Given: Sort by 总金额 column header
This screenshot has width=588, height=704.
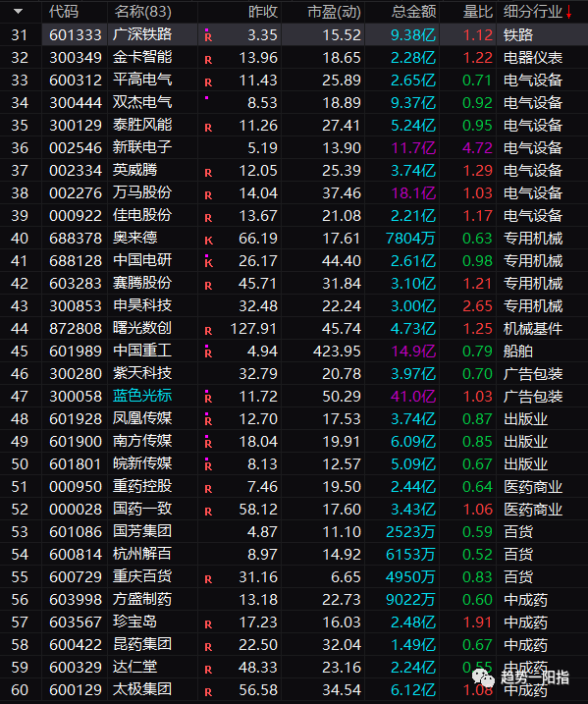Looking at the screenshot, I should 413,12.
